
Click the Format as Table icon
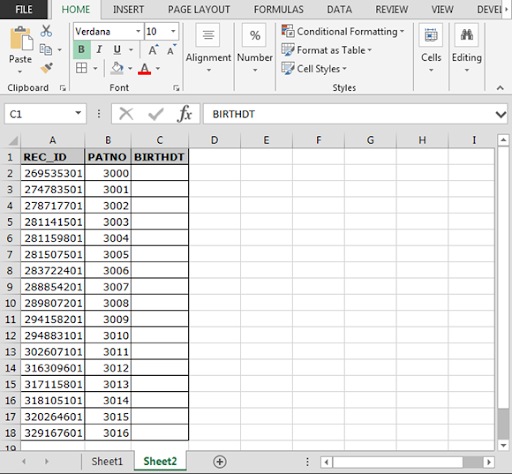[x=288, y=50]
